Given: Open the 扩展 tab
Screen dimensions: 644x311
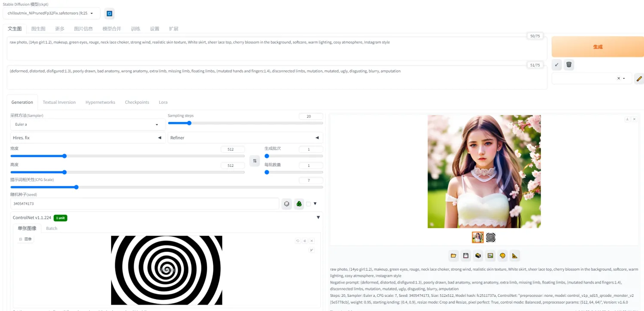Looking at the screenshot, I should click(173, 29).
